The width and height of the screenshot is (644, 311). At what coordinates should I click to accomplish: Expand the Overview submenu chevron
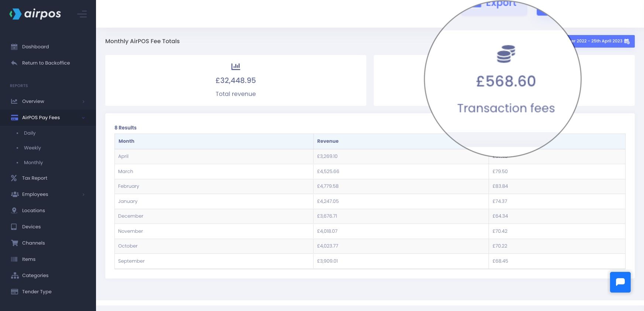tap(83, 101)
